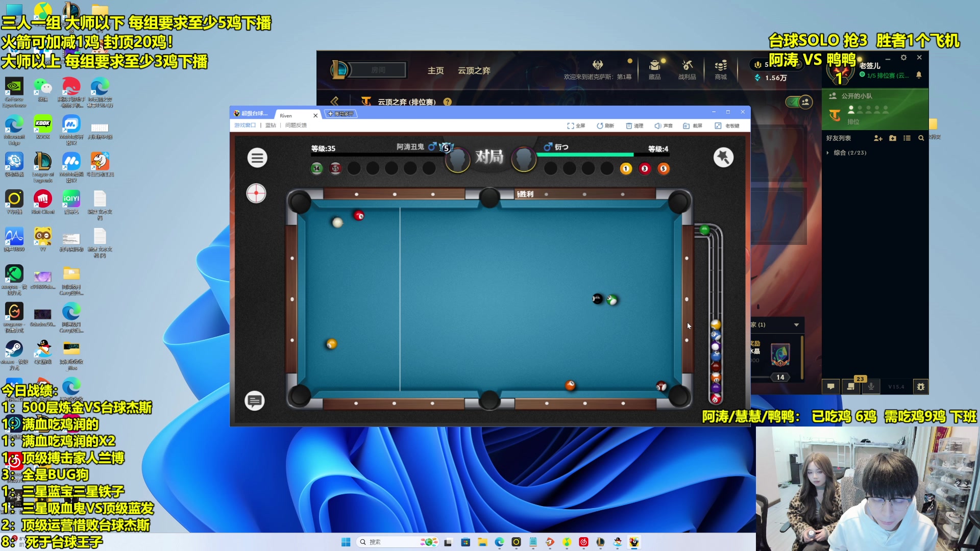Click the opponent's green turn timer bar
This screenshot has width=980, height=551.
584,155
